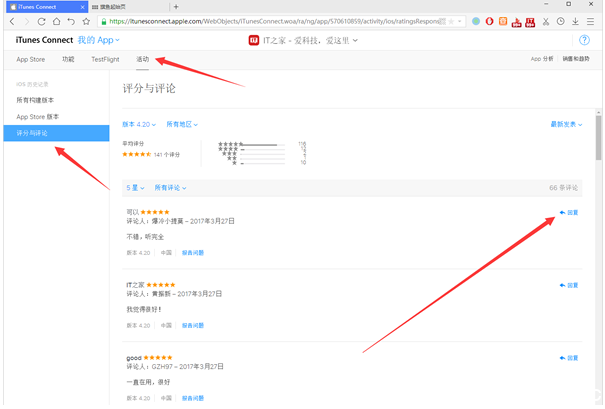Select the 活动 tab

click(142, 59)
